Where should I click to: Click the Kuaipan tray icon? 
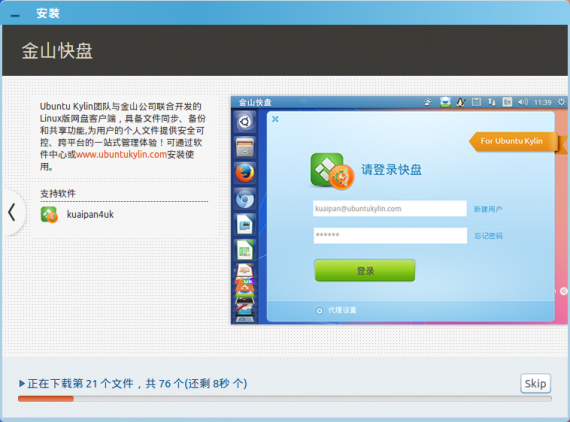coord(445,102)
